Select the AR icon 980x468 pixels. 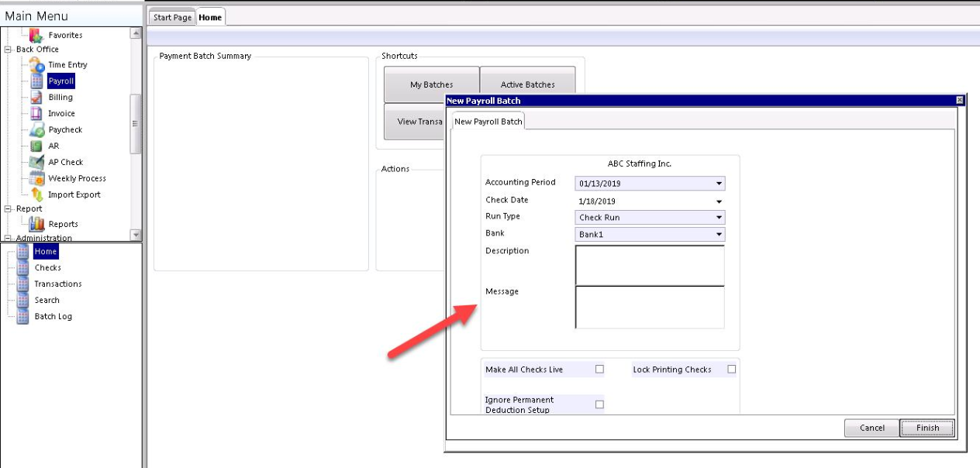point(36,146)
